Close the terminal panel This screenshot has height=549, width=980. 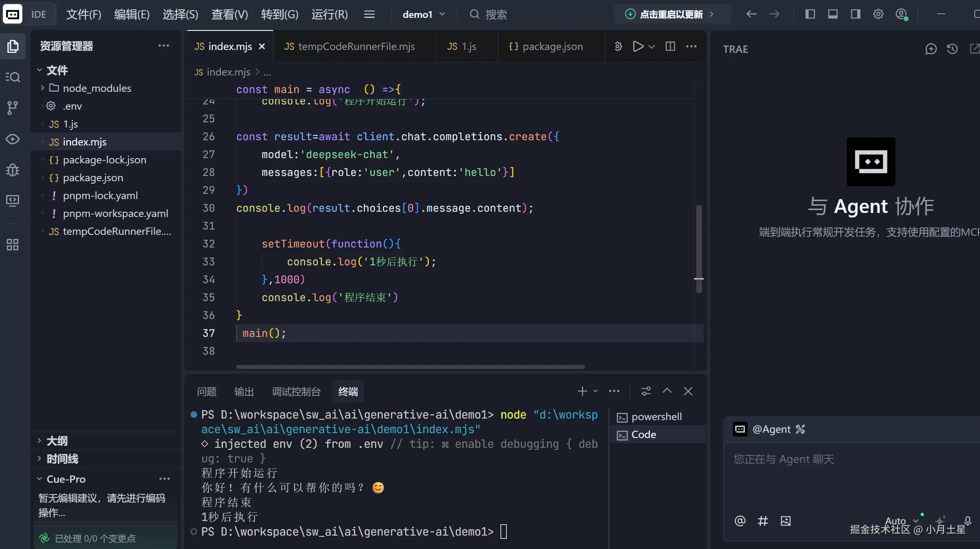(x=688, y=391)
